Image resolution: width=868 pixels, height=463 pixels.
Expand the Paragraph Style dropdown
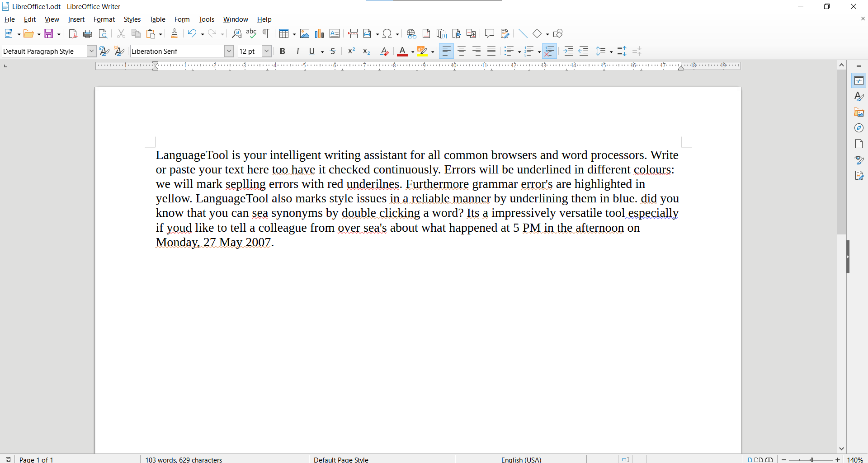[x=91, y=51]
